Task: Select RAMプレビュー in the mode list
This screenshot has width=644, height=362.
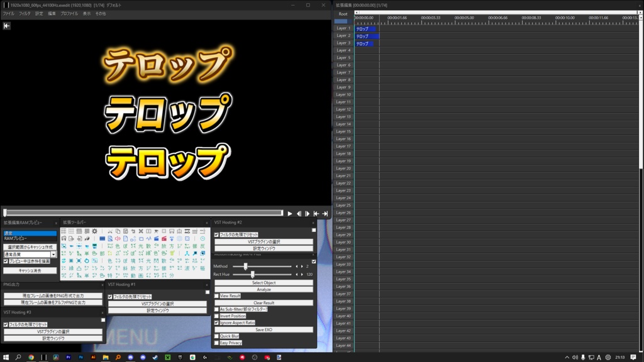Action: [30, 238]
